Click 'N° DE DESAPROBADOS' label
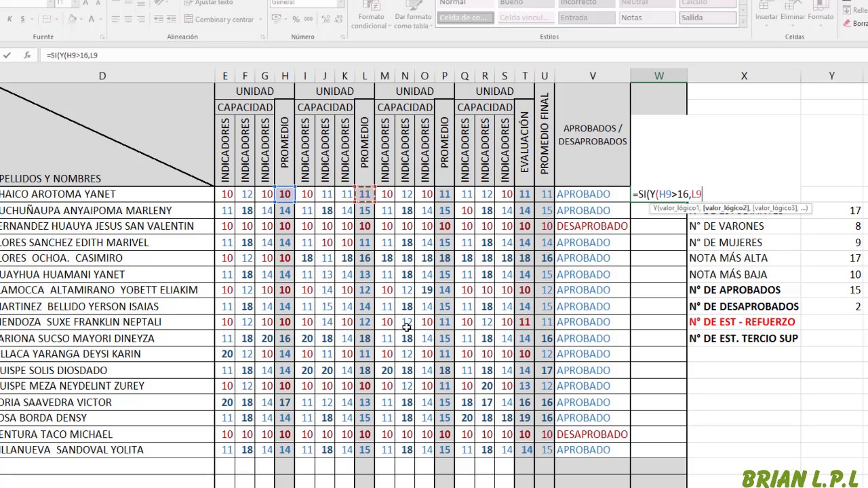The image size is (868, 488). click(744, 306)
